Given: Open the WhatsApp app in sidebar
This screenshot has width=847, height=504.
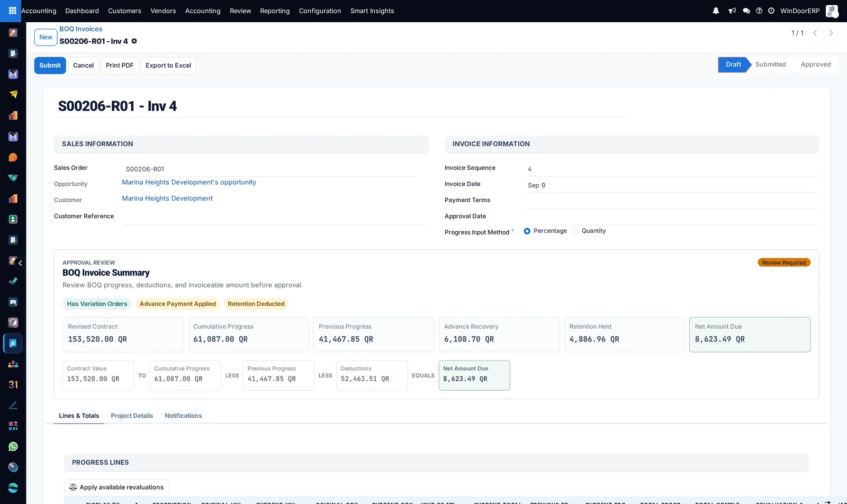Looking at the screenshot, I should [x=13, y=446].
